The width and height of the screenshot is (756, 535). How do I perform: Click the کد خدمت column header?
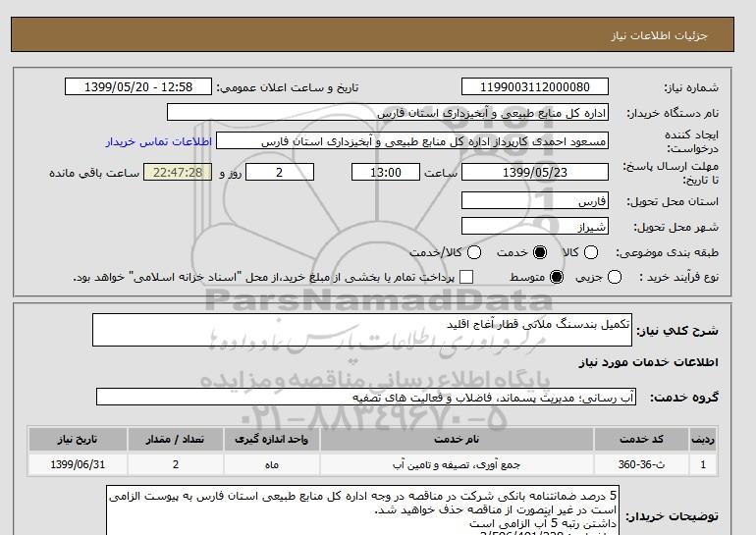tap(641, 439)
